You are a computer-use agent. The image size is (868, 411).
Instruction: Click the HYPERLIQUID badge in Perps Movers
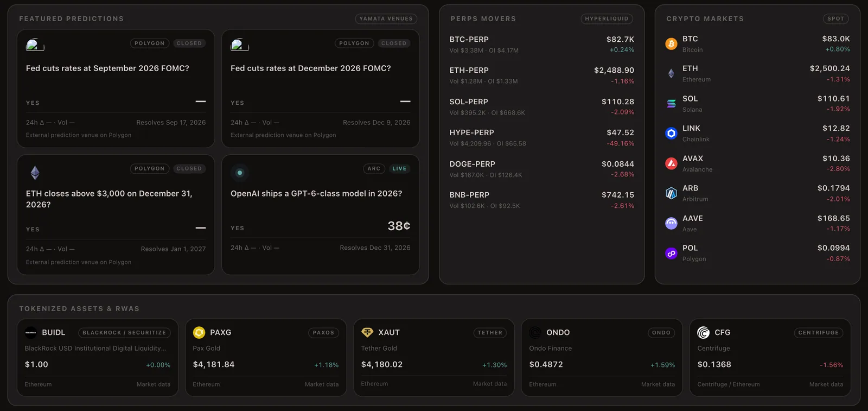point(607,18)
